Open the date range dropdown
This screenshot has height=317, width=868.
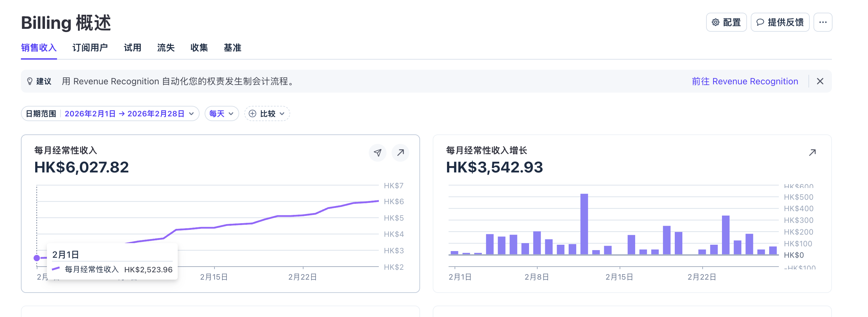[x=110, y=114]
